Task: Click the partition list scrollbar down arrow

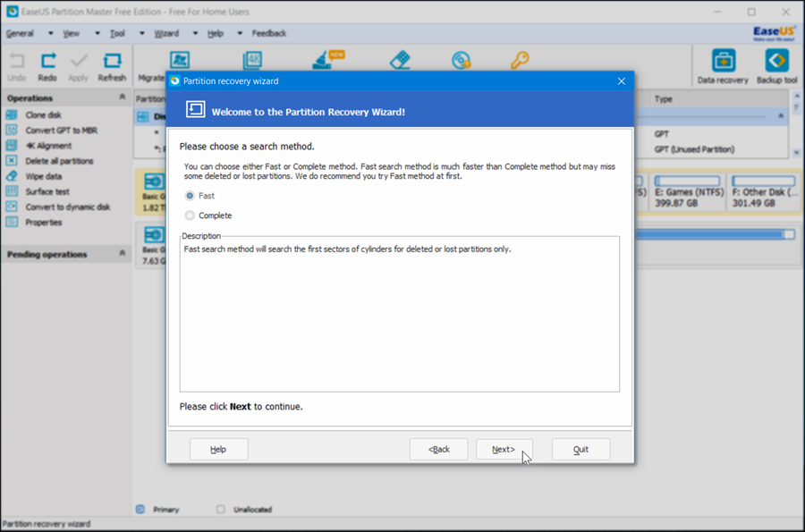Action: pos(797,152)
